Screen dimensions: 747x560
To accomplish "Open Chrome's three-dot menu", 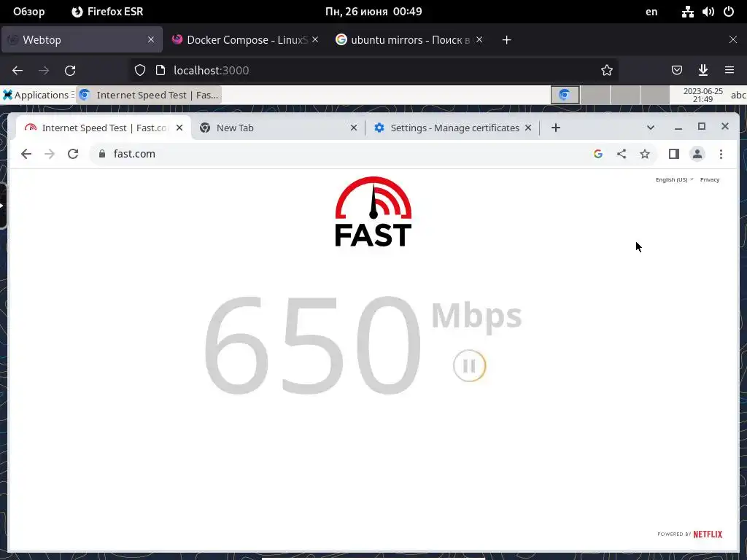I will coord(721,154).
